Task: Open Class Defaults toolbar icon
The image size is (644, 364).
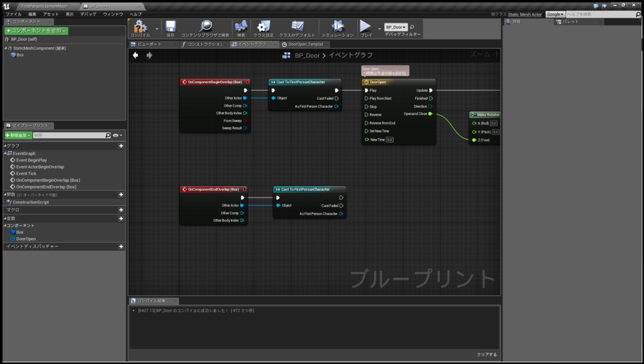Action: [297, 26]
